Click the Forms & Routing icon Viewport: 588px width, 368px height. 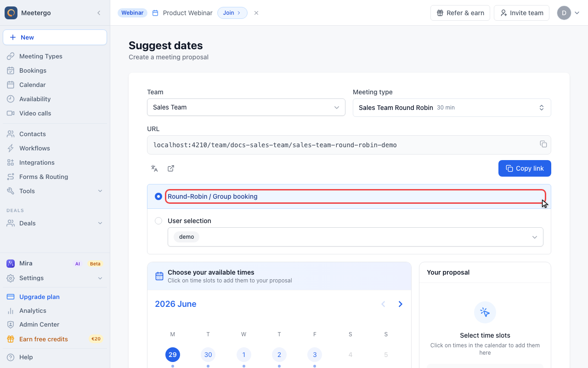pyautogui.click(x=11, y=177)
